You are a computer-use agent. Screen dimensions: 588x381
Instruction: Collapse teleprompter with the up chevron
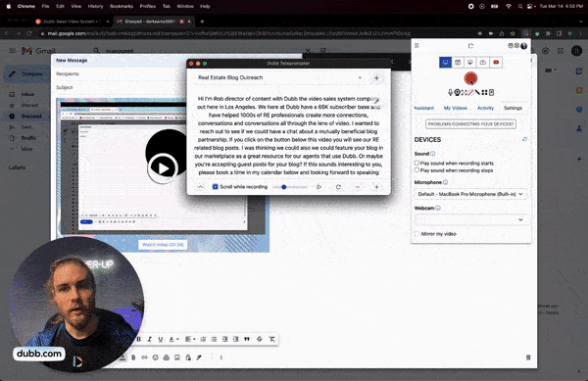pyautogui.click(x=201, y=187)
